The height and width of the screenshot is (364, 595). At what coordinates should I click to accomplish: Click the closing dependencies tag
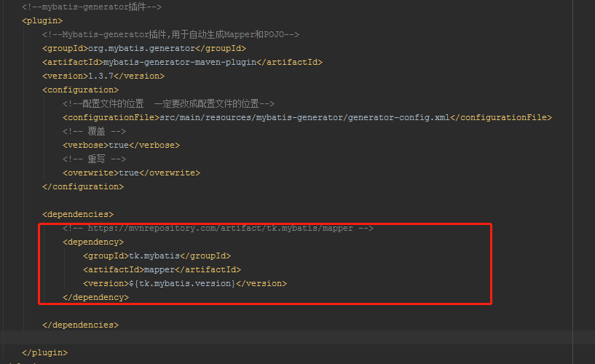[80, 325]
